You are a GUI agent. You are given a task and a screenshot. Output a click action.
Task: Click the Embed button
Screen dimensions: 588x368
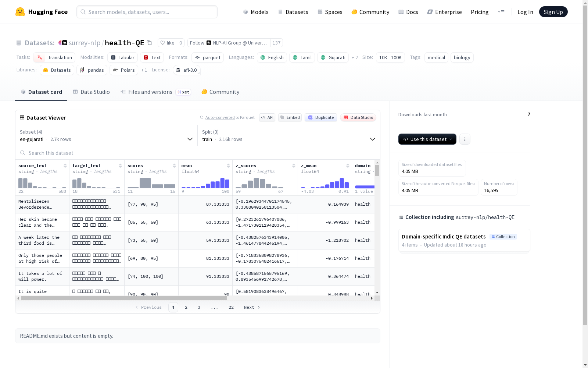[x=290, y=117]
